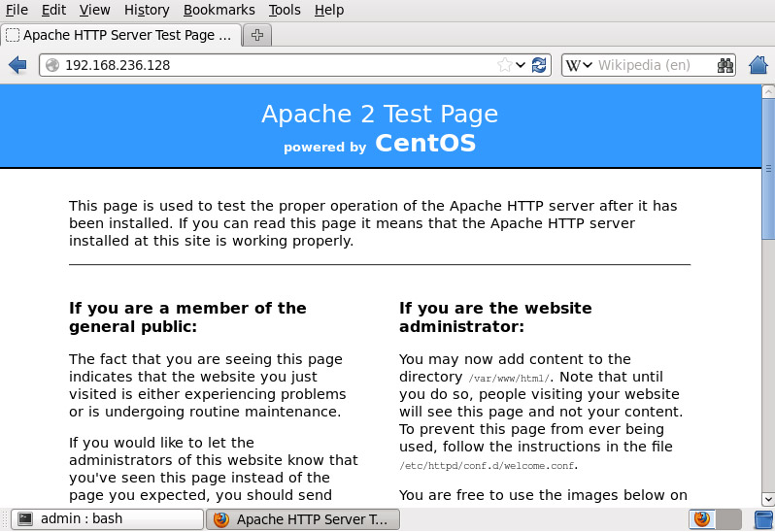Open the History menu
This screenshot has width=775, height=532.
147,10
